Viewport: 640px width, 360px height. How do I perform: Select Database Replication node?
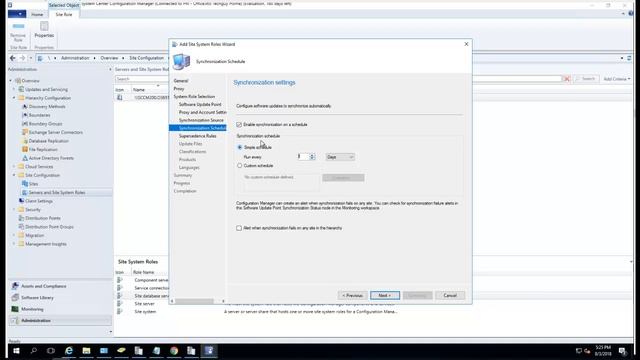click(x=49, y=141)
